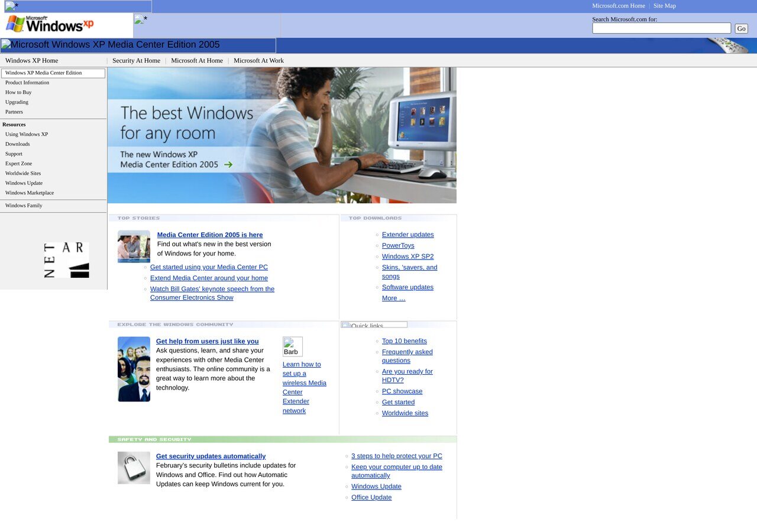Open Support in sidebar

[x=14, y=154]
